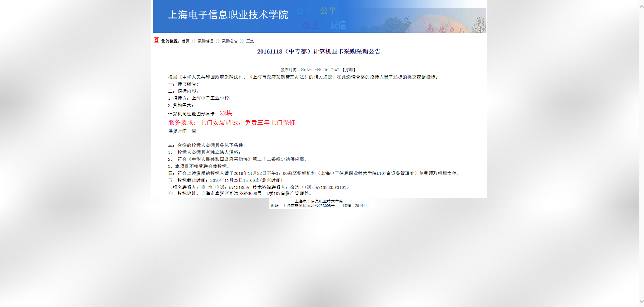Image resolution: width=644 pixels, height=307 pixels.
Task: Click the chevron separator after 首页
Action: (x=193, y=41)
